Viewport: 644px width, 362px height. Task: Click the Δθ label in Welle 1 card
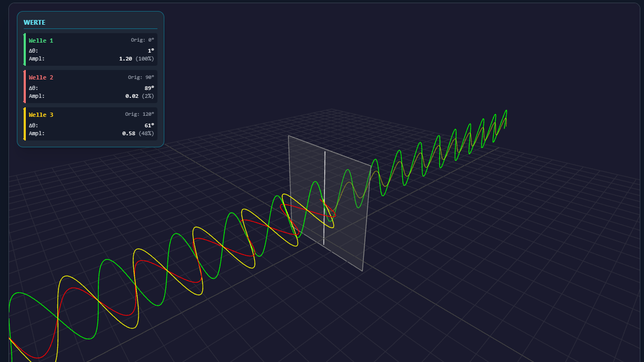[x=34, y=51]
